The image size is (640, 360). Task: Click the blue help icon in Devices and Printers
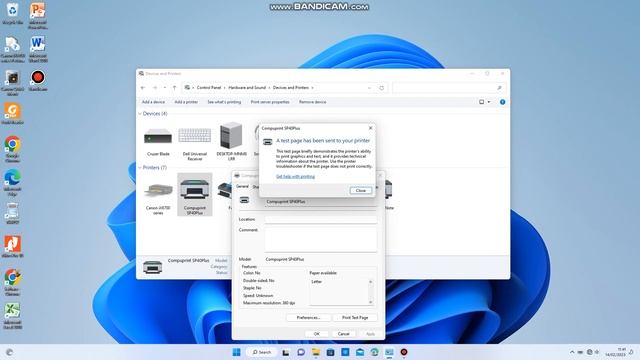point(502,102)
